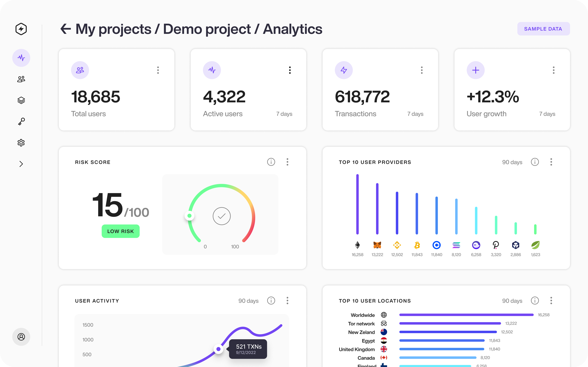
Task: Expand the sidebar with the chevron arrow
Action: click(x=21, y=164)
